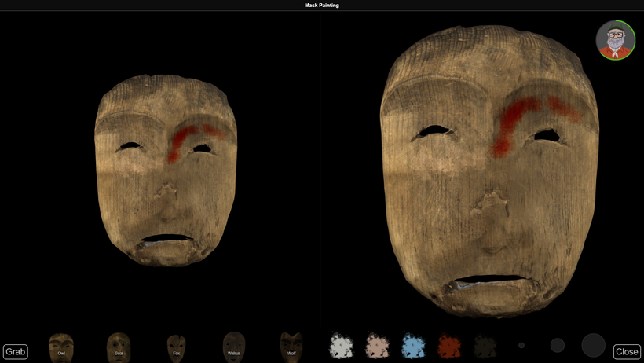Screen dimensions: 644x363
Task: Choose the largest brush size
Action: pyautogui.click(x=593, y=345)
